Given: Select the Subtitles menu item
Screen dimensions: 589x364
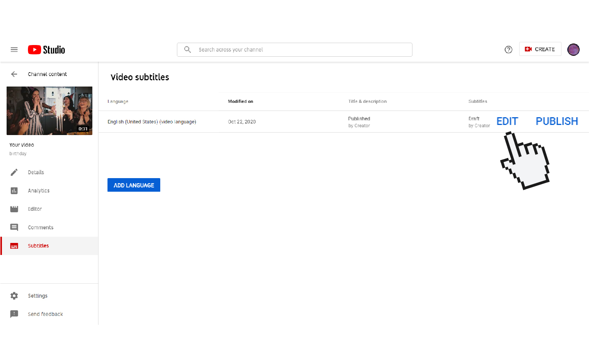Looking at the screenshot, I should [x=49, y=246].
